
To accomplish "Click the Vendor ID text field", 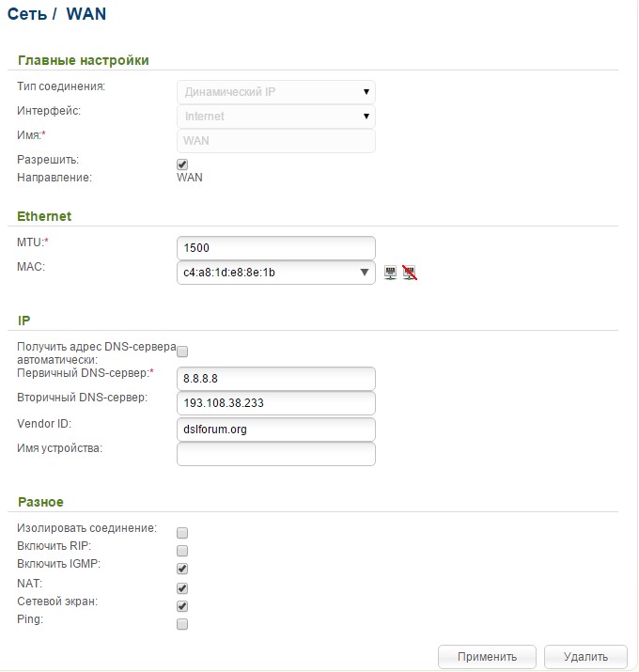I will click(x=276, y=429).
